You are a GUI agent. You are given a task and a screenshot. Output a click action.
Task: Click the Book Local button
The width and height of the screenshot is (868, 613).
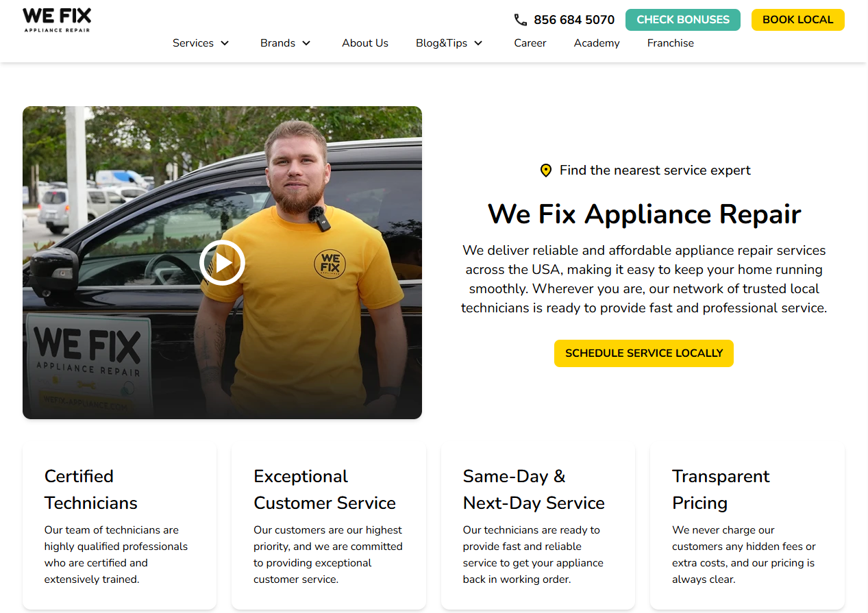(798, 20)
